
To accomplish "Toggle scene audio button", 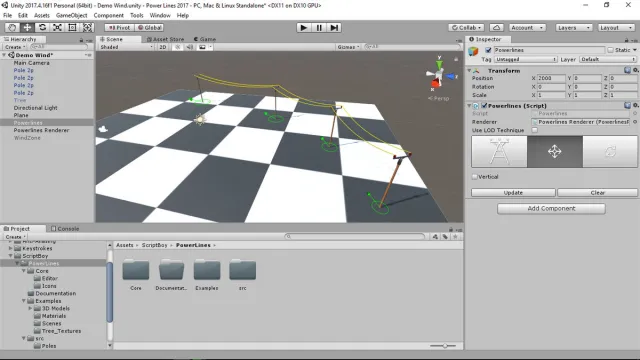I will (190, 47).
